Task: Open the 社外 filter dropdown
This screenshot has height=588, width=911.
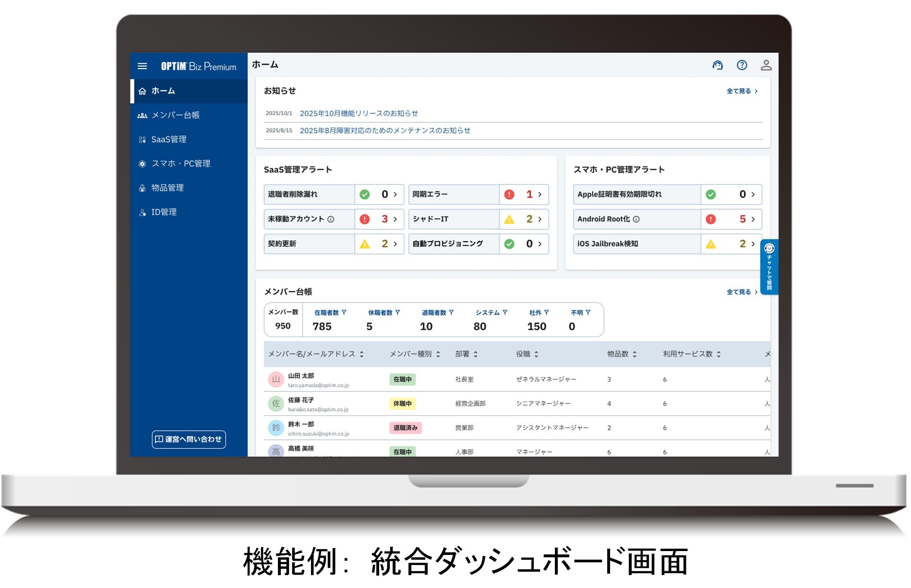Action: [x=547, y=313]
